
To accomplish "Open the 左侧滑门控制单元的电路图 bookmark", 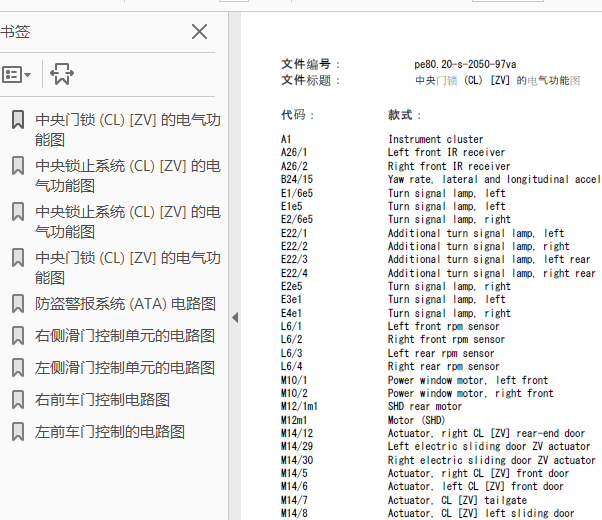I will click(x=125, y=368).
